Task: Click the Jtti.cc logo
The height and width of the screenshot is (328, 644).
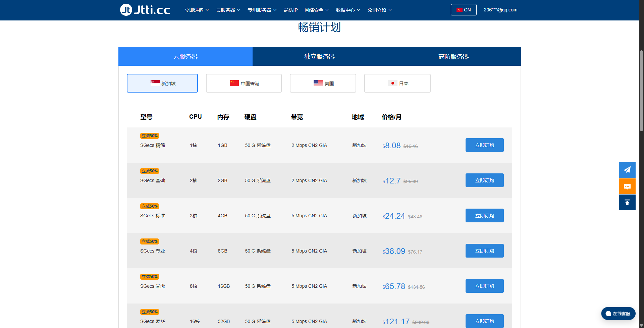Action: point(145,10)
